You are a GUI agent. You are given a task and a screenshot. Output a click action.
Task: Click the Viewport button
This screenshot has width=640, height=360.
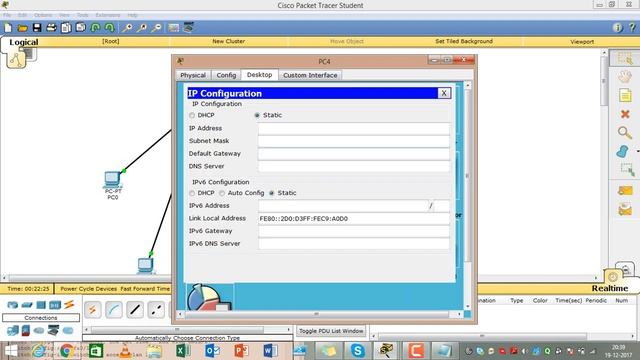(582, 42)
